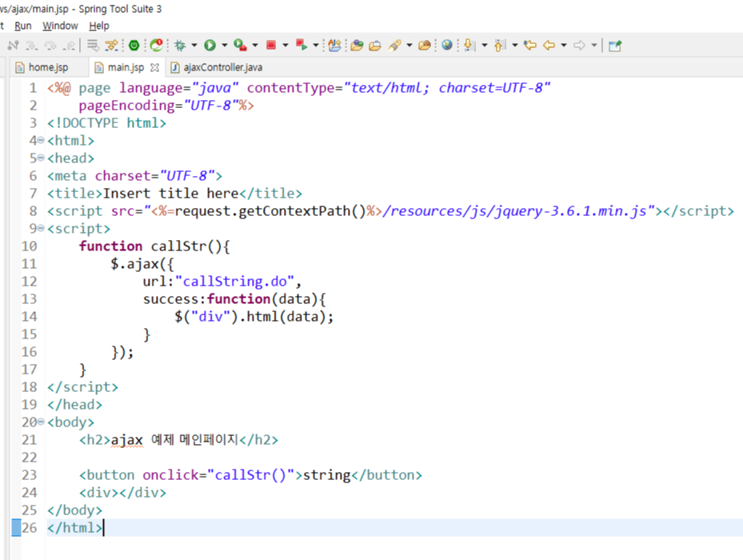Open the Spring Boot Dashboard green power icon
Screen dimensions: 743x560
click(134, 46)
